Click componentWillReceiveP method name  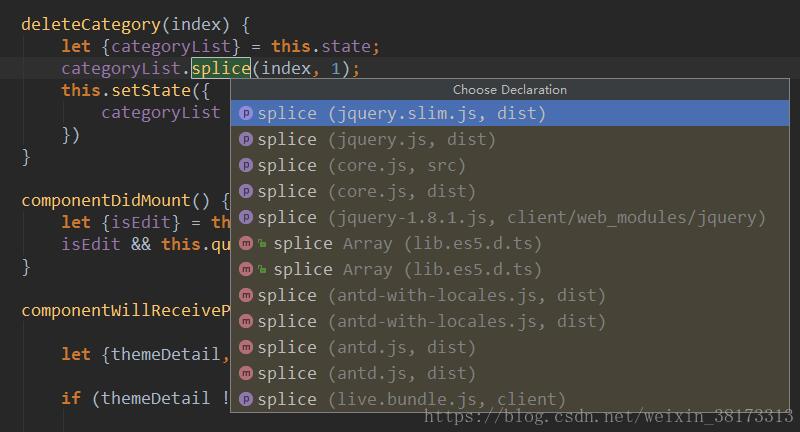126,310
